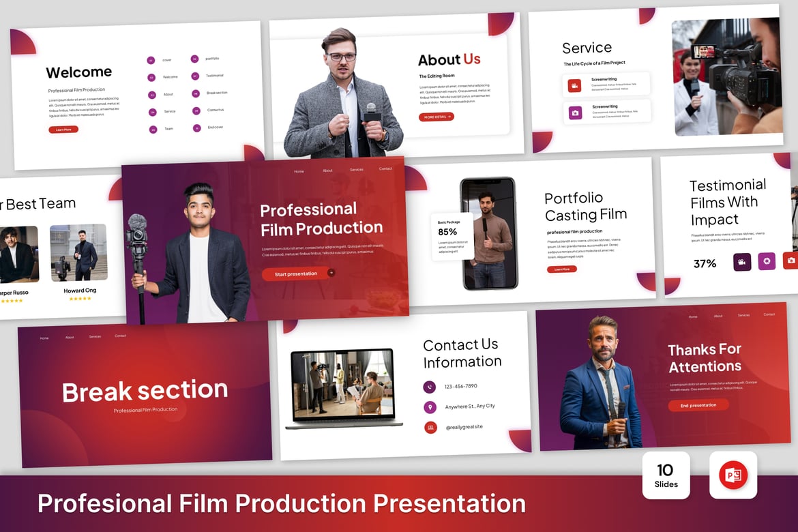This screenshot has width=798, height=532.
Task: Click the address 'Anywhere St., Any City'
Action: [x=470, y=407]
